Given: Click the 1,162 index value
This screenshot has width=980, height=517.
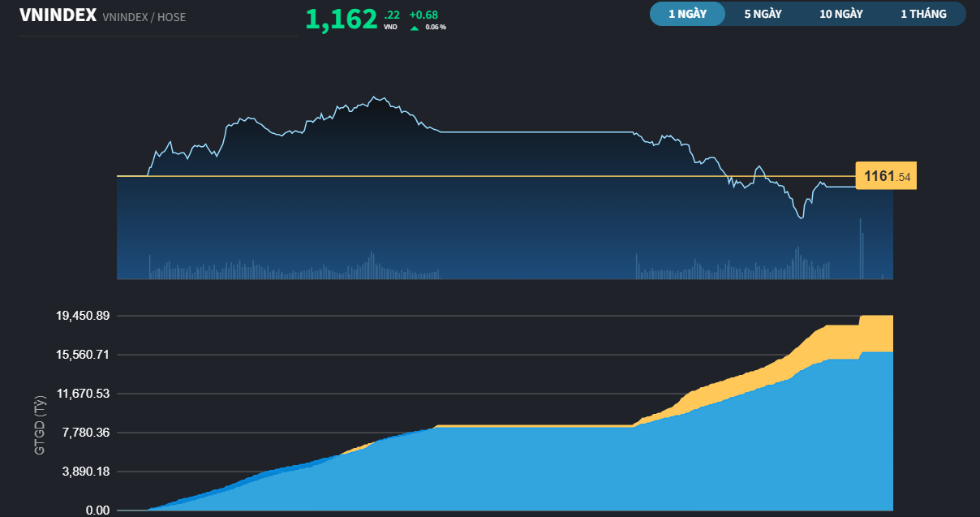Looking at the screenshot, I should (342, 19).
